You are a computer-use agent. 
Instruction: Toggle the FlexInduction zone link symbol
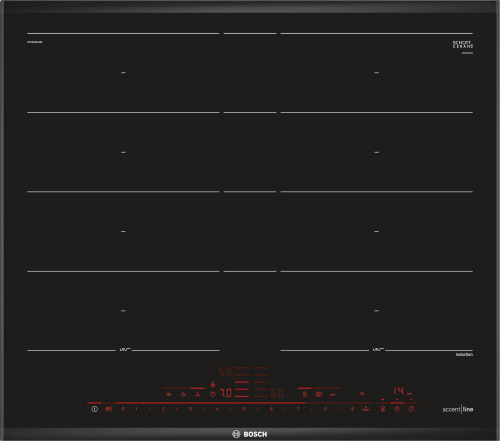point(305,395)
